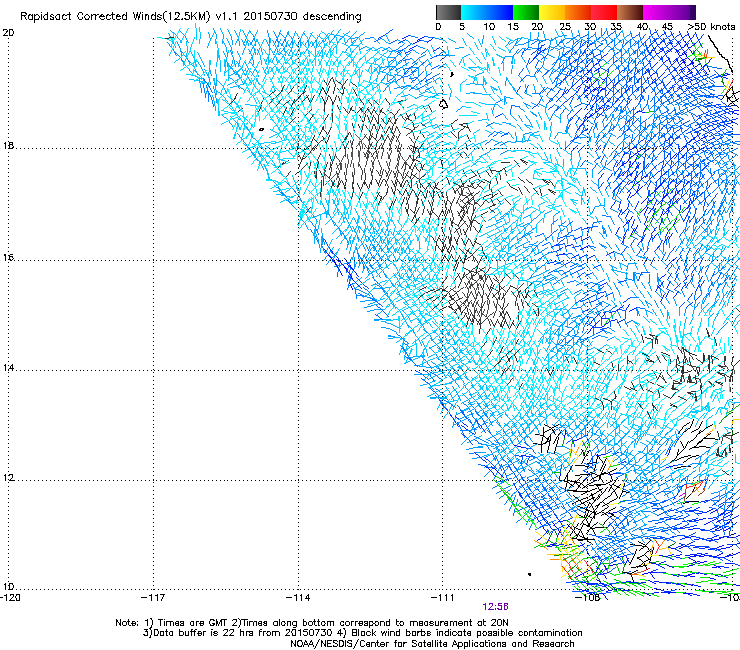The width and height of the screenshot is (740, 650).
Task: Click the purple '12:56' measurement time label
Action: [x=496, y=607]
